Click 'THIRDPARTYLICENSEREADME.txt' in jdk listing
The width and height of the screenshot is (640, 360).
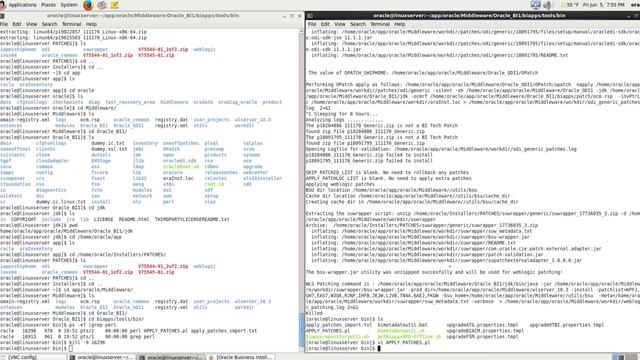[x=192, y=219]
